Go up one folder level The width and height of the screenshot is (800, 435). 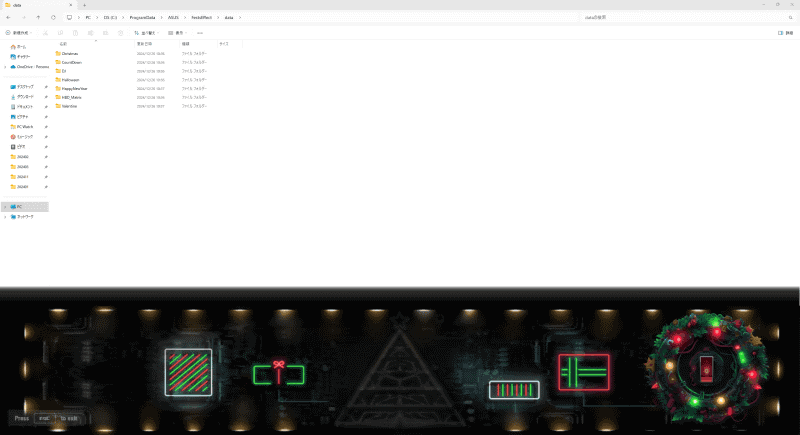(x=38, y=17)
